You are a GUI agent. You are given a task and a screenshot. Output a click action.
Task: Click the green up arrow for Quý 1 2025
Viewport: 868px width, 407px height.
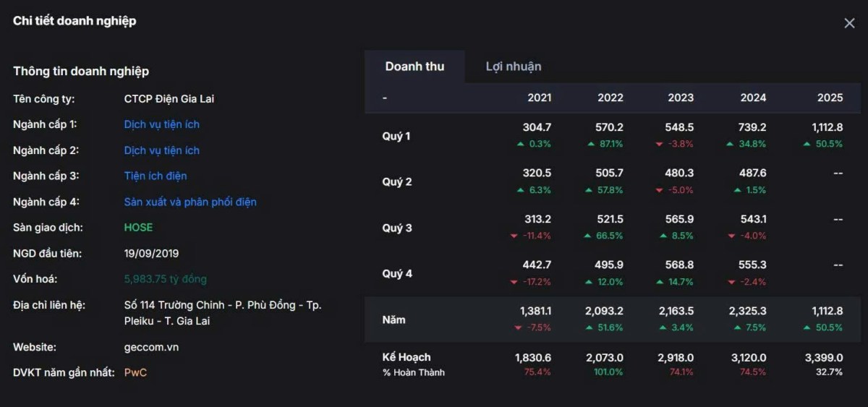pos(807,144)
